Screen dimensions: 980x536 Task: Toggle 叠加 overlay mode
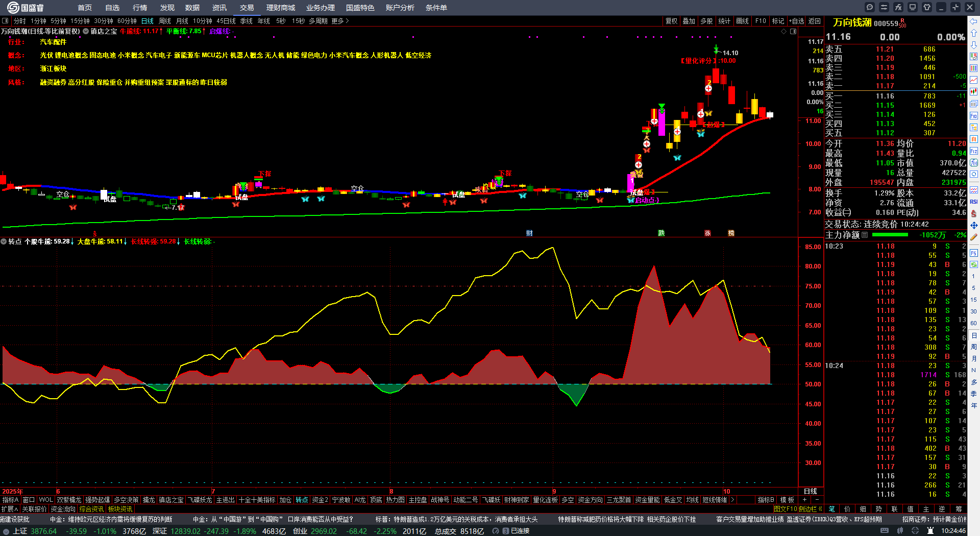pyautogui.click(x=689, y=21)
